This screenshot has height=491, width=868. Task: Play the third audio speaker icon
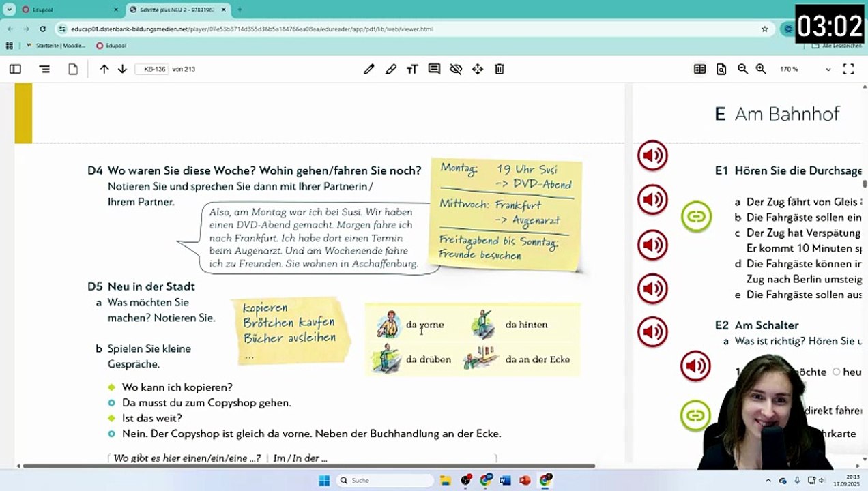pyautogui.click(x=652, y=245)
